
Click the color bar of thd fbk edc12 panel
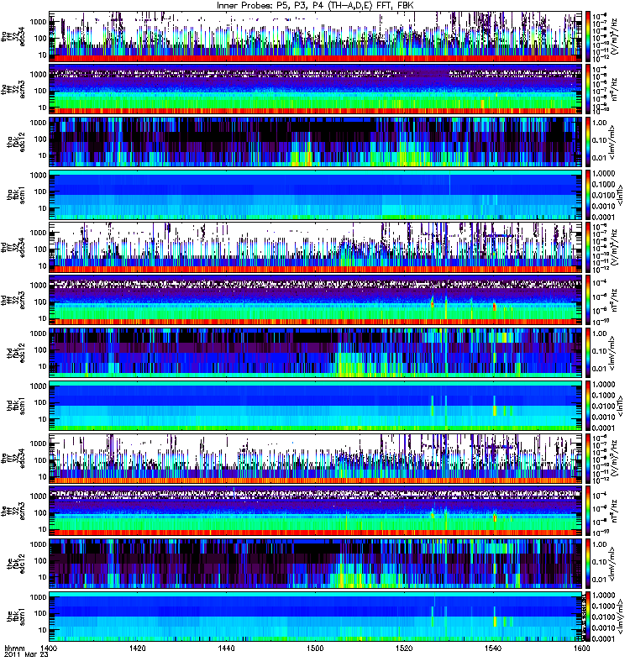click(x=587, y=353)
